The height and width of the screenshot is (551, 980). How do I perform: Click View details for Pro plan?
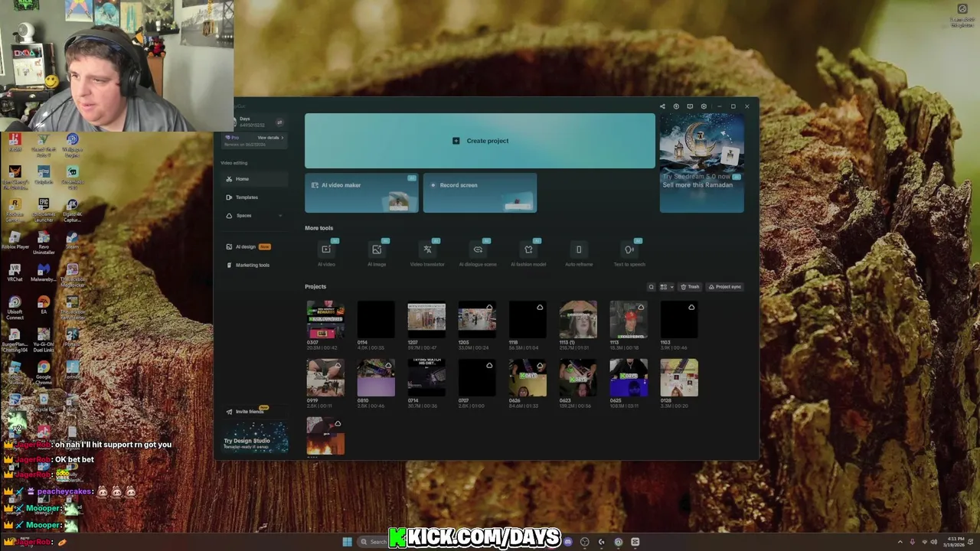pyautogui.click(x=270, y=138)
